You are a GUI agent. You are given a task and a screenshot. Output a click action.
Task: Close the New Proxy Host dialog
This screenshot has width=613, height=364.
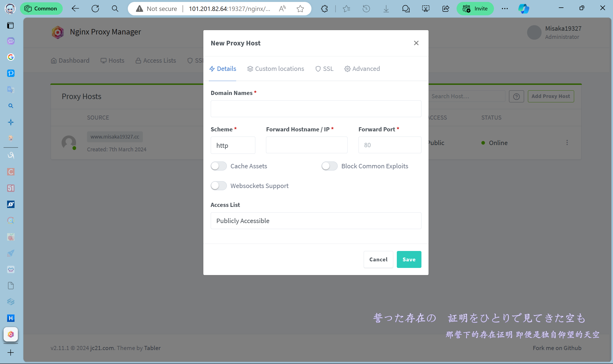pos(416,43)
